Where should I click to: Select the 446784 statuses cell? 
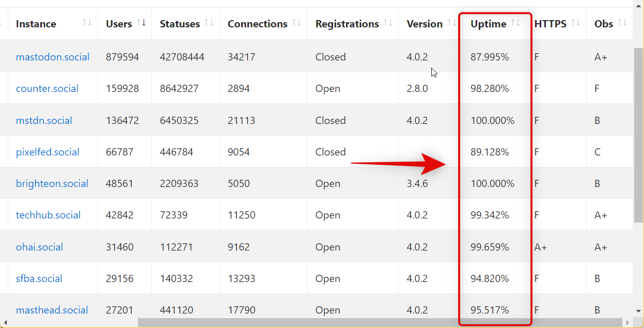[177, 152]
